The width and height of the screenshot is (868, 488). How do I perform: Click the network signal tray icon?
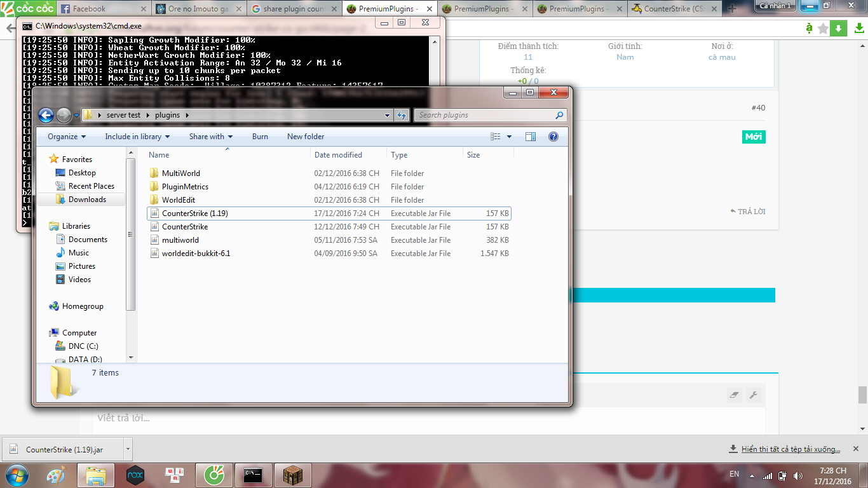pos(768,475)
